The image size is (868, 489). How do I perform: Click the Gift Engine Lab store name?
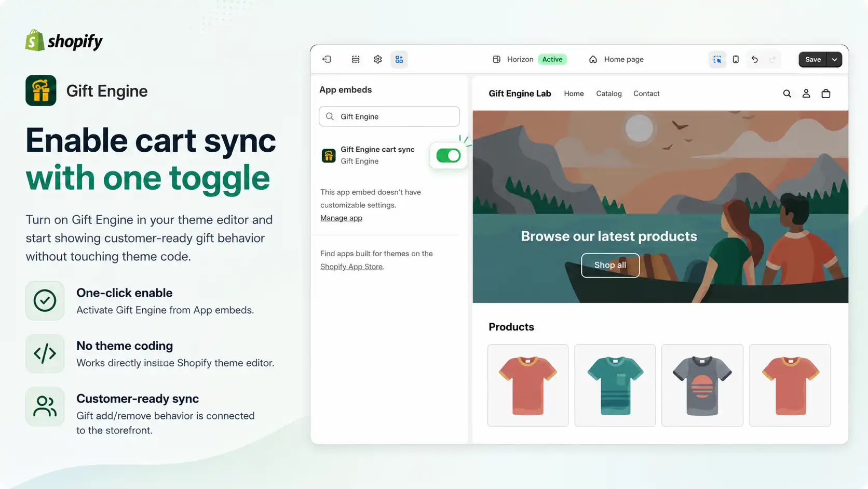coord(520,94)
